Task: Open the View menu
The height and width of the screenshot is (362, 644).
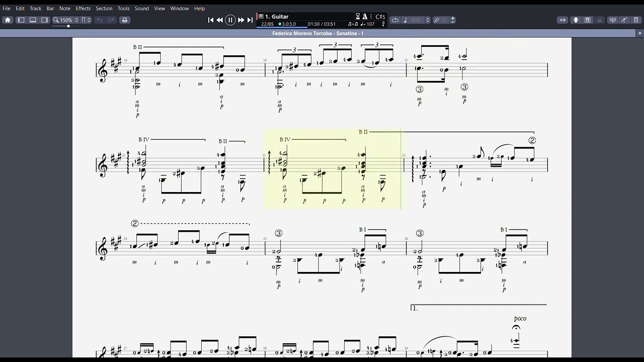Action: point(159,9)
